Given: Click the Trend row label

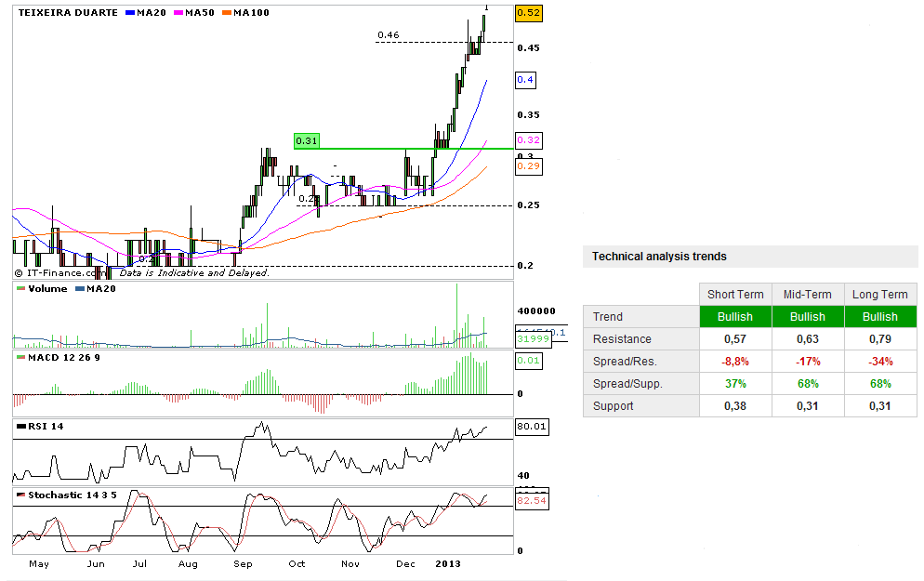Looking at the screenshot, I should (x=608, y=317).
